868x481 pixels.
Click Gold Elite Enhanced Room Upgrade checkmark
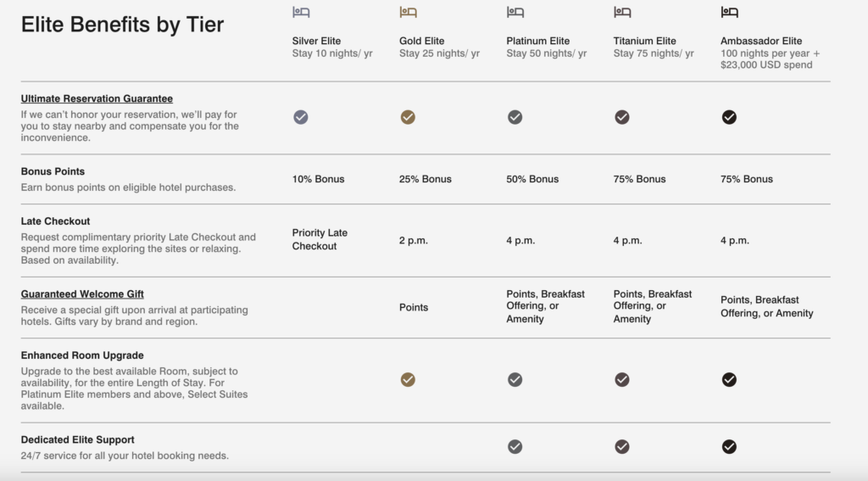[408, 379]
